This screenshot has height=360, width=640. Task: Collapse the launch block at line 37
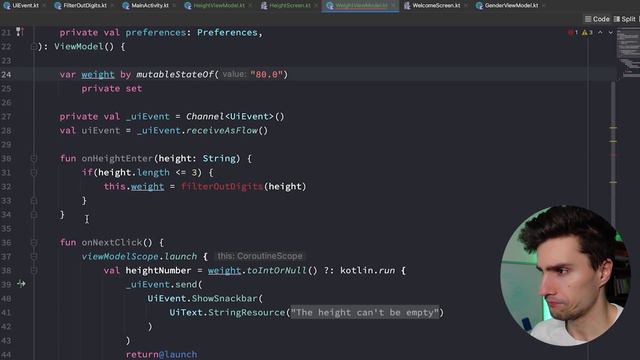coord(34,256)
